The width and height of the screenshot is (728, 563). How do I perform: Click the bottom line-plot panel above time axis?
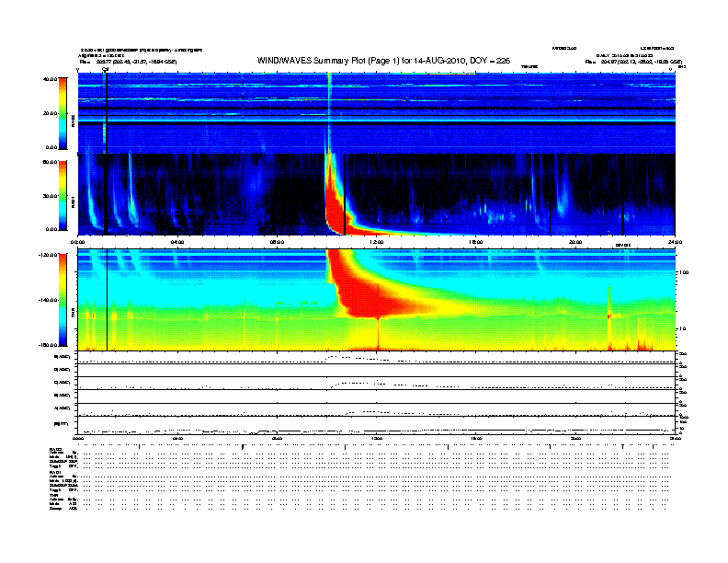377,425
